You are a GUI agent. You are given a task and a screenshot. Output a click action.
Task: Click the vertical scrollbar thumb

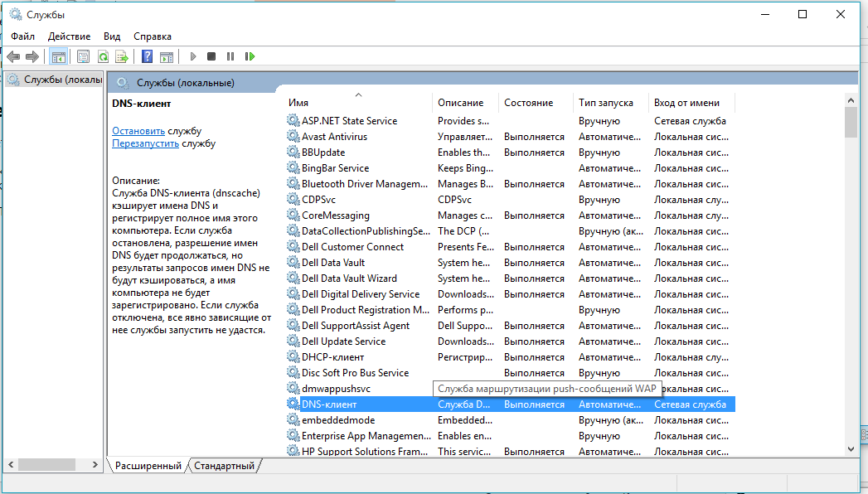click(x=851, y=122)
